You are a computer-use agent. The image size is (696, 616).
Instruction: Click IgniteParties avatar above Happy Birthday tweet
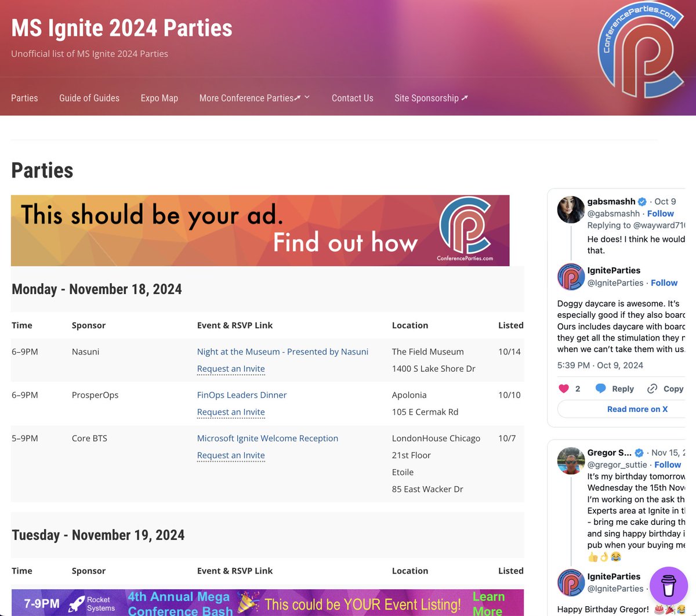(x=571, y=582)
